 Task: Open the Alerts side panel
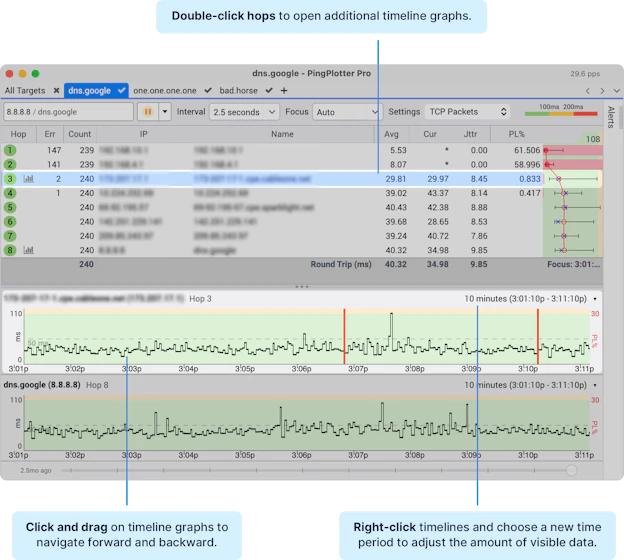611,117
